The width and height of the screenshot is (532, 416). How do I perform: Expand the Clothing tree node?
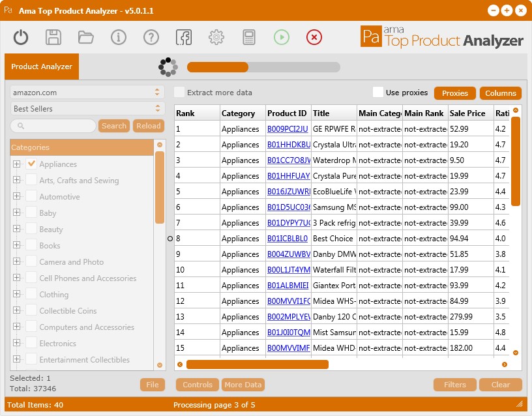[x=16, y=293]
